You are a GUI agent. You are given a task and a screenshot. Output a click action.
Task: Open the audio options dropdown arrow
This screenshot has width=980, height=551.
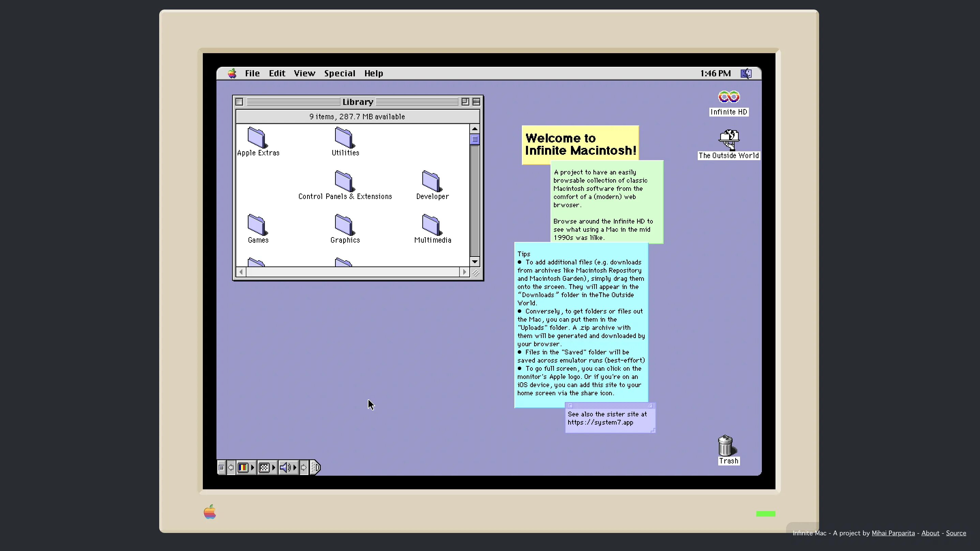pos(295,467)
